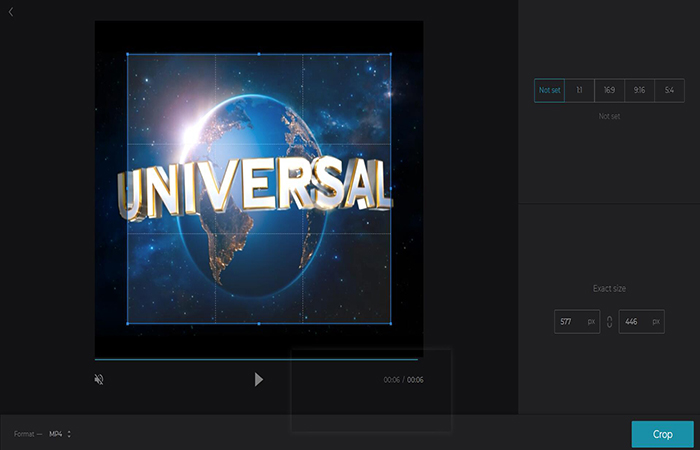This screenshot has height=450, width=700.
Task: Toggle the link icon between size fields
Action: (609, 322)
